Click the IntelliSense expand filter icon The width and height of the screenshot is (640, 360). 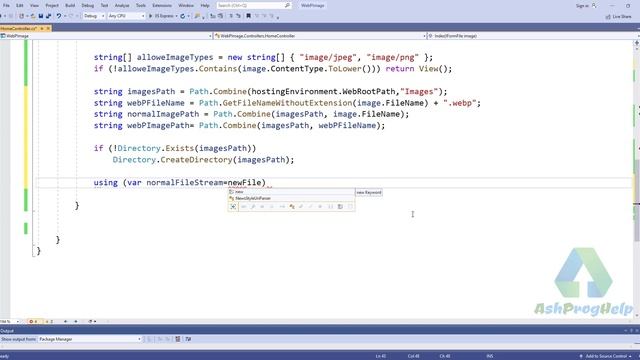233,207
